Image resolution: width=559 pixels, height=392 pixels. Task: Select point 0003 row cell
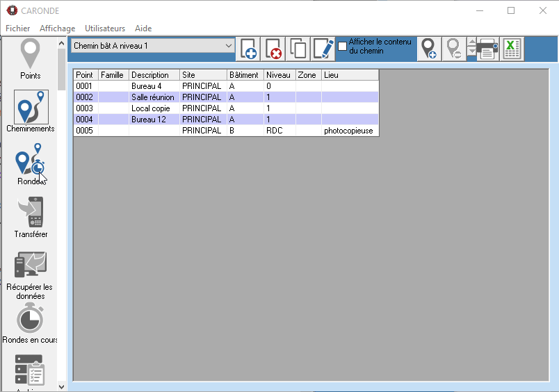click(86, 108)
